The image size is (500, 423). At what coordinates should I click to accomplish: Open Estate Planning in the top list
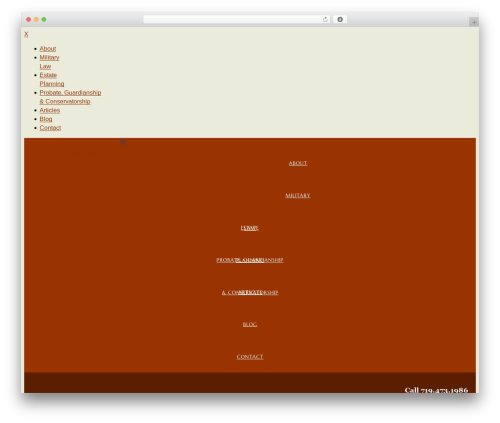52,79
